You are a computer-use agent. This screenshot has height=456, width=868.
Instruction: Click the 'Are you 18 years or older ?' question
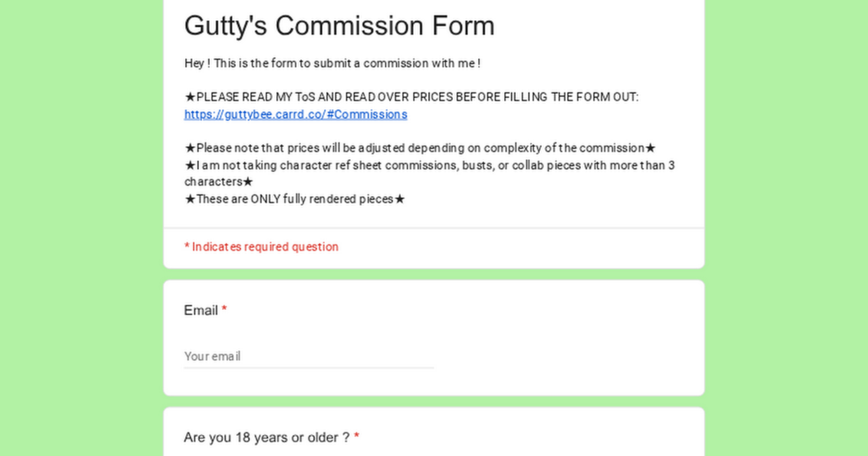[x=266, y=437]
